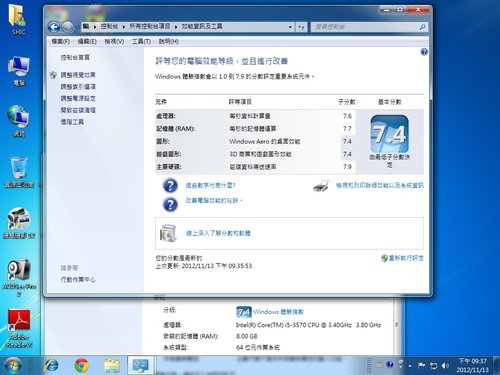Click the volume speaker tray icon
This screenshot has width=500, height=375.
pos(445,366)
